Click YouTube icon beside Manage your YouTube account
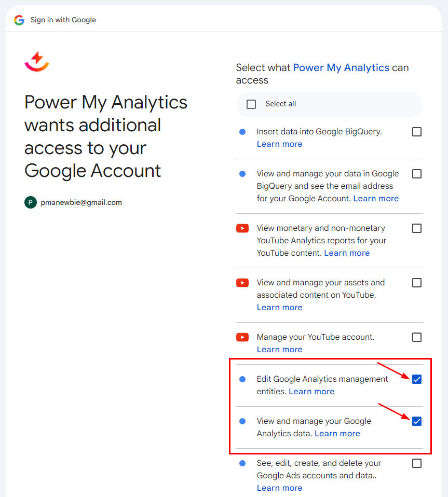 click(x=242, y=337)
